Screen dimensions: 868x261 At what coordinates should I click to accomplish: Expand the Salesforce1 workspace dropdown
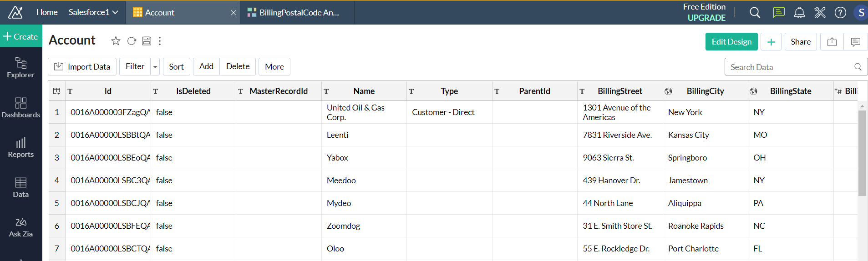[115, 12]
